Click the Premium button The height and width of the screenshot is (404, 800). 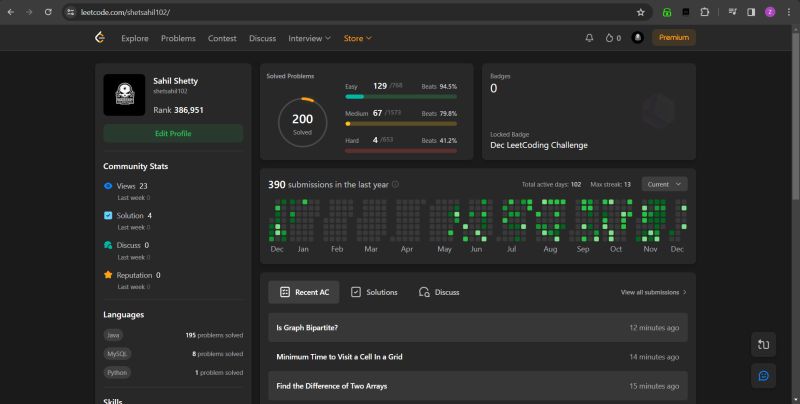click(x=673, y=37)
